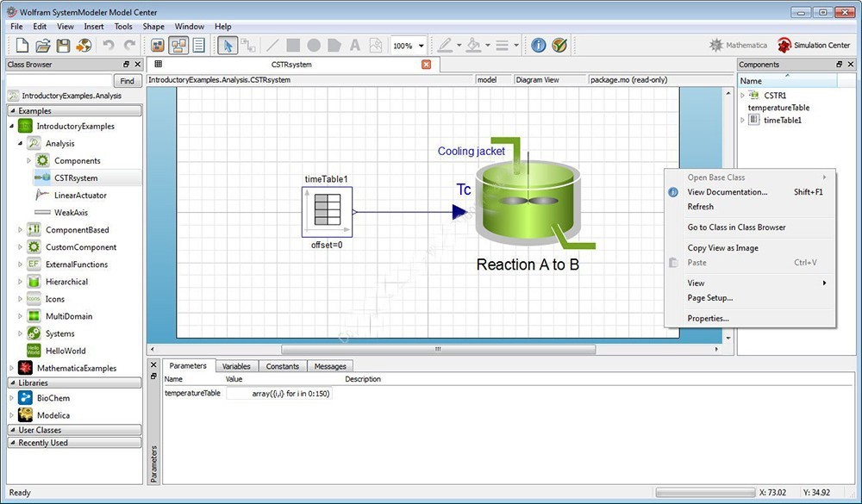Launch Mathematica from the toolbar
Screen dimensions: 862x504
coord(738,45)
